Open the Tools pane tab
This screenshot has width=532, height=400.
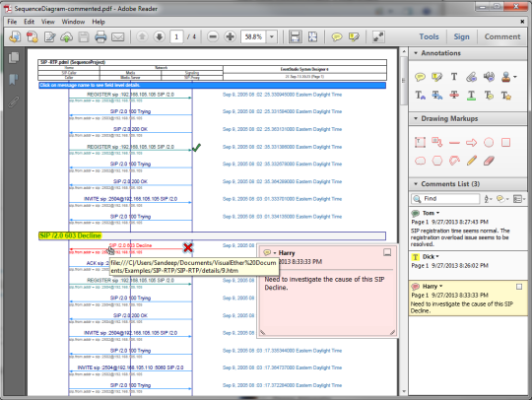pos(429,36)
